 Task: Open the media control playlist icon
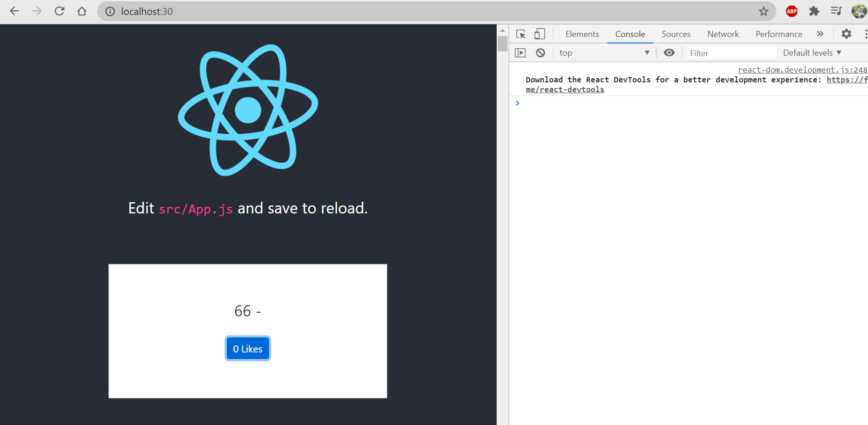(x=837, y=11)
